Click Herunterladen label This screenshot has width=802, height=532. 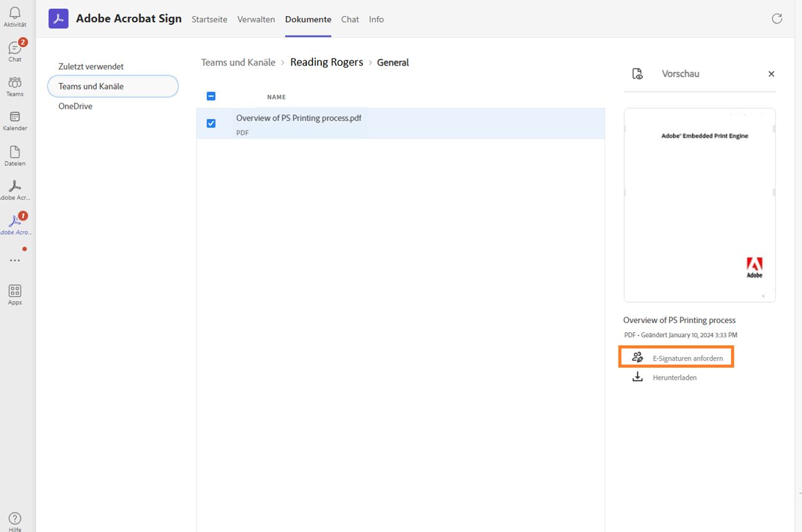point(674,378)
